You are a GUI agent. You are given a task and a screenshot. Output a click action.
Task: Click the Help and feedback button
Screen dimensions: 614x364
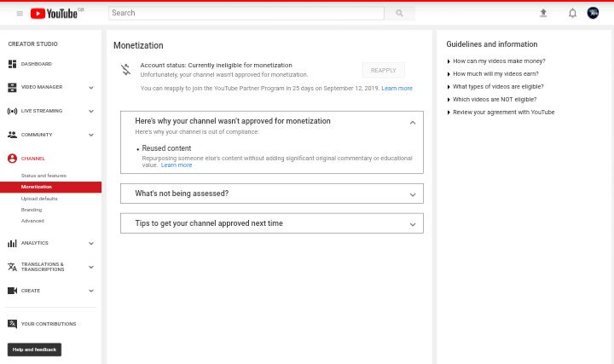(x=34, y=350)
